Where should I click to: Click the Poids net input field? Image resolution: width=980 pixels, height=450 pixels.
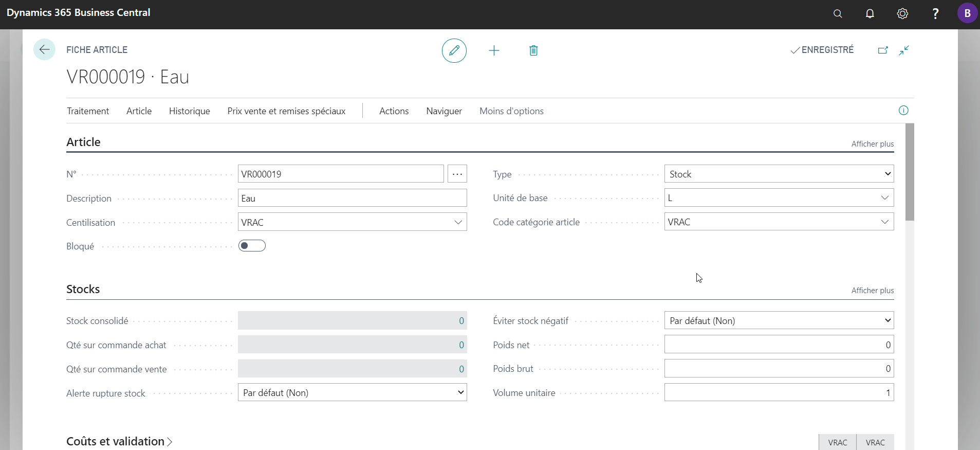coord(779,345)
